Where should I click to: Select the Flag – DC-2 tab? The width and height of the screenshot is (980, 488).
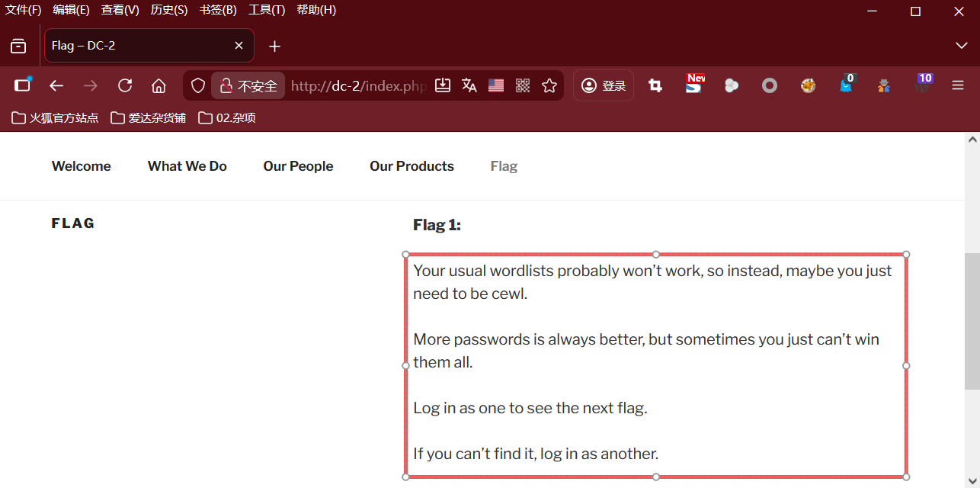(x=149, y=46)
